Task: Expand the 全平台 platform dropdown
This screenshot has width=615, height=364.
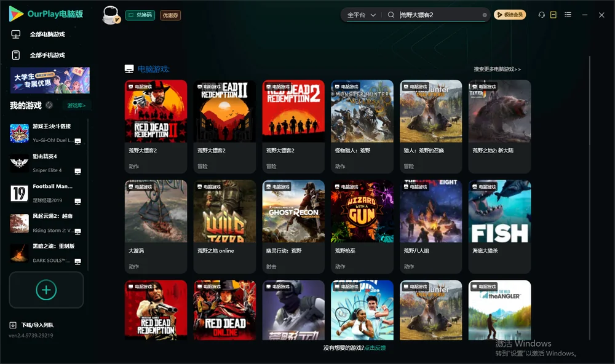Action: click(361, 15)
